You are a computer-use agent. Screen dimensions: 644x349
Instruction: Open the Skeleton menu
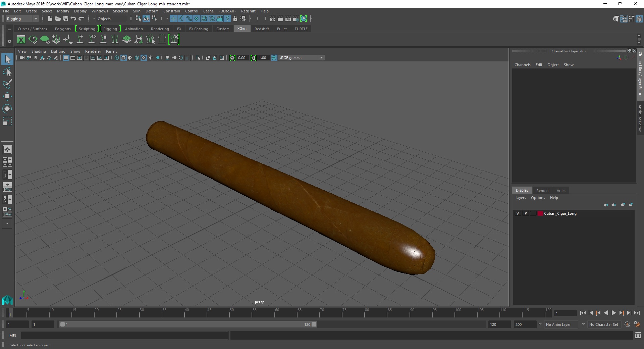pyautogui.click(x=120, y=11)
